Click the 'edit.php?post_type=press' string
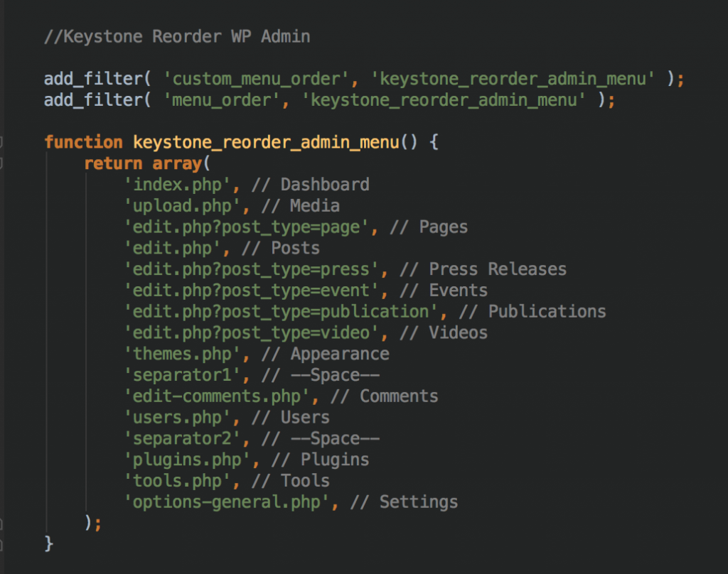Image resolution: width=728 pixels, height=574 pixels. pos(251,270)
